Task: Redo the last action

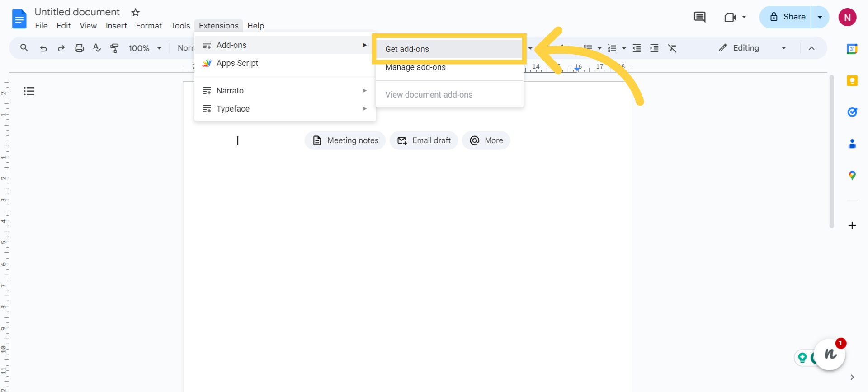Action: click(x=61, y=48)
